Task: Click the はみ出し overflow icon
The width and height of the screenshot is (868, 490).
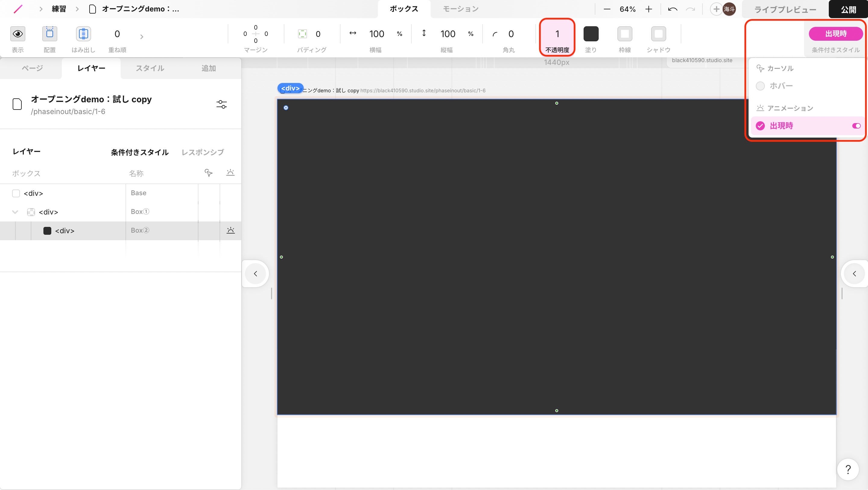Action: (x=83, y=34)
